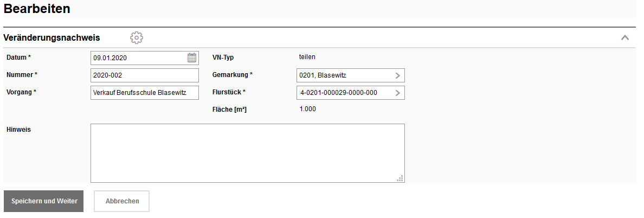Click the VN-Typ value 'teilen'

(307, 56)
